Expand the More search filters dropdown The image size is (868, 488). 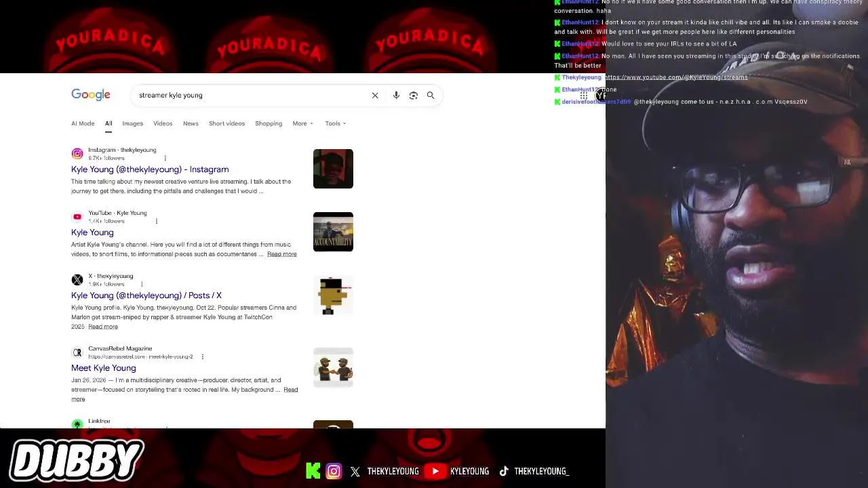click(x=303, y=123)
